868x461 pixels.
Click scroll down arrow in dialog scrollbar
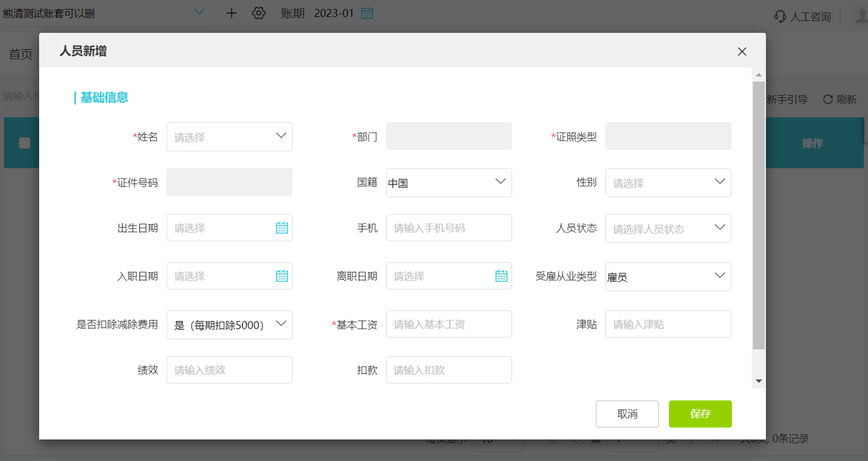tap(759, 381)
